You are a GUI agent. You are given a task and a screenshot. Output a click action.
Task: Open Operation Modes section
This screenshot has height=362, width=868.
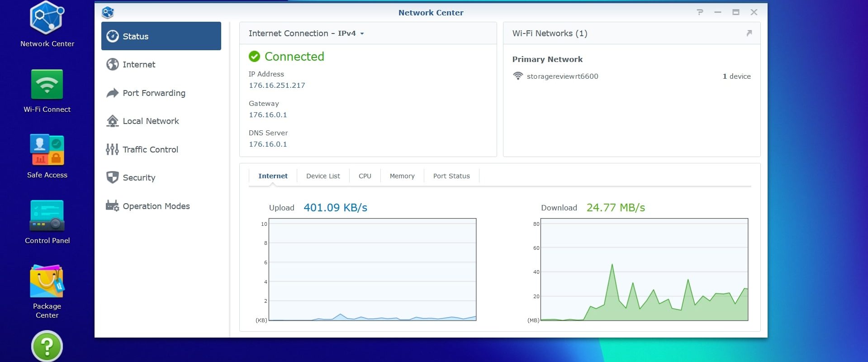(161, 206)
